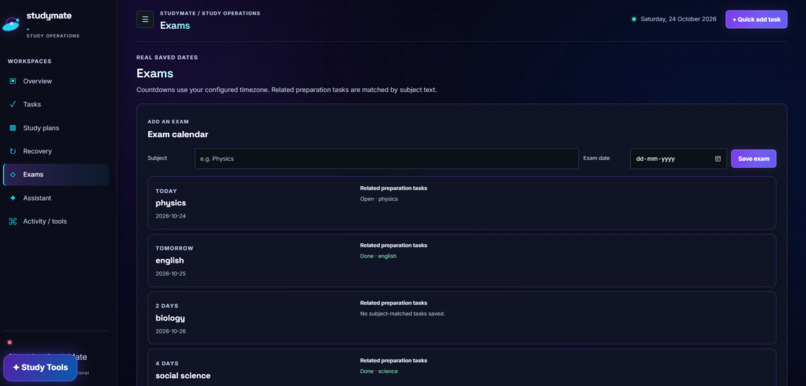Click the STUDYMATE / STUDY OPERATIONS breadcrumb
806x386 pixels.
click(210, 13)
